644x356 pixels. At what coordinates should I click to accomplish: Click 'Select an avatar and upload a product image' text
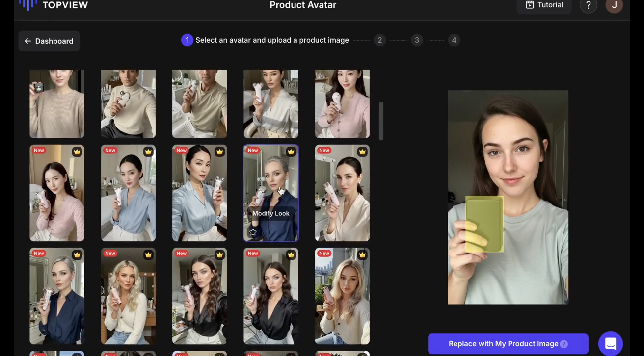(272, 40)
